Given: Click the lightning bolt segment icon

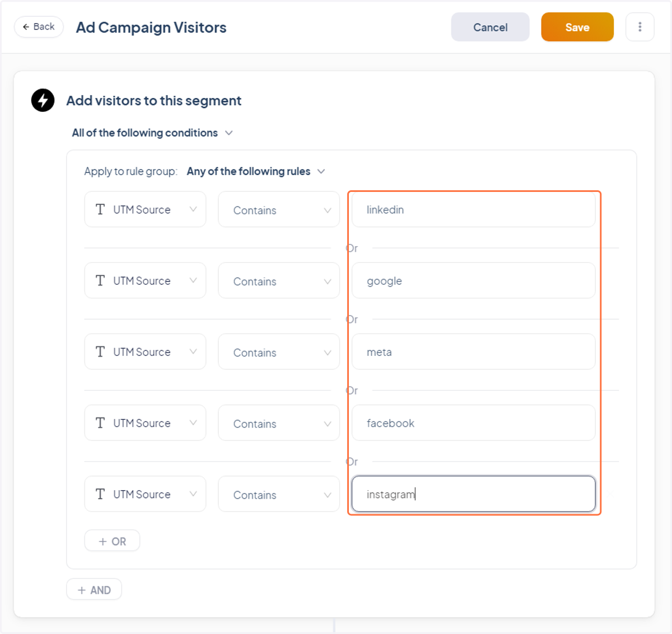Looking at the screenshot, I should tap(43, 100).
